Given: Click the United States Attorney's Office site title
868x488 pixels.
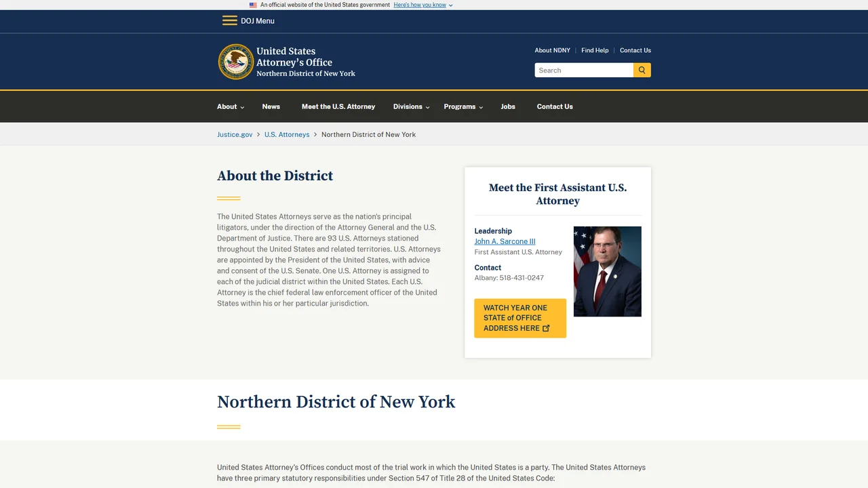Looking at the screenshot, I should click(306, 62).
